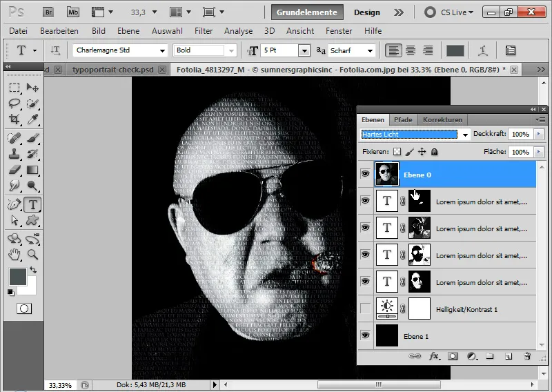Launch Adobe Bridge from the top bar
Image resolution: width=552 pixels, height=392 pixels.
click(x=48, y=12)
